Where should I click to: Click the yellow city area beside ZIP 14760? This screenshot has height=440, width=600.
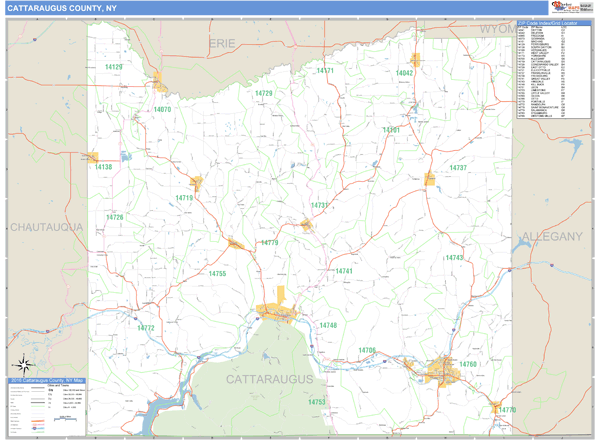(443, 371)
